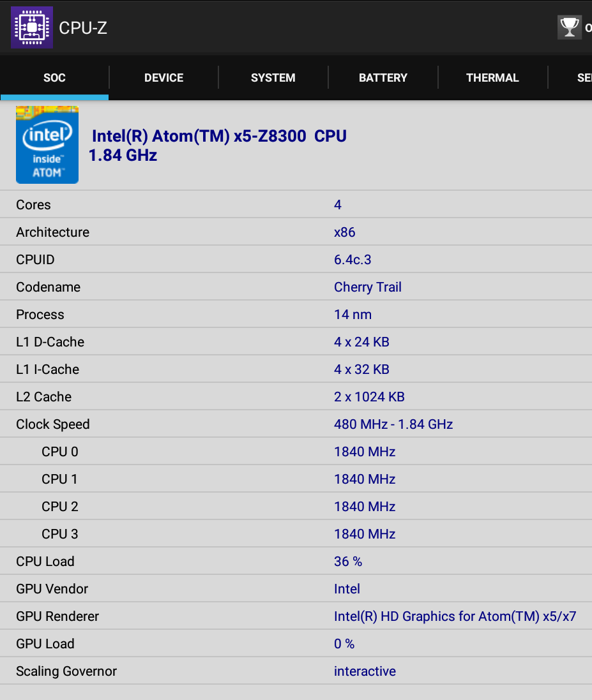Click the 2 x 1024 KB value
592x700 pixels.
(369, 397)
